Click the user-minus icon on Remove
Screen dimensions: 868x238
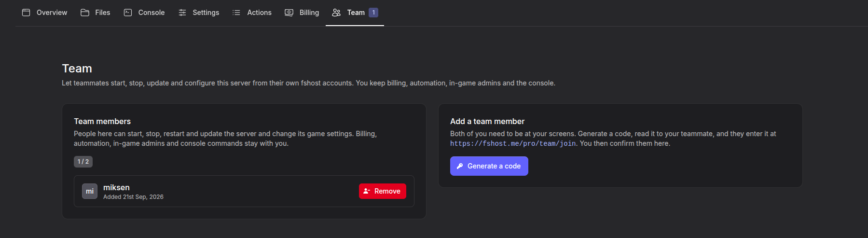(x=367, y=191)
